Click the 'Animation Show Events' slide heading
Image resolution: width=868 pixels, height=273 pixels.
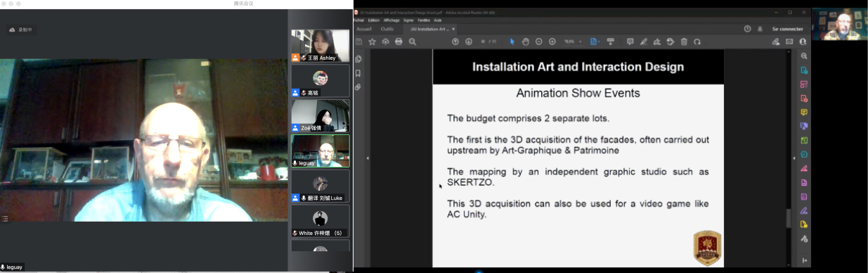[x=578, y=93]
